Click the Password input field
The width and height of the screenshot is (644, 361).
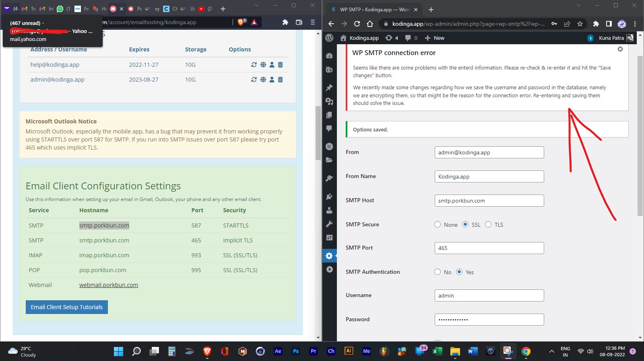(x=489, y=320)
